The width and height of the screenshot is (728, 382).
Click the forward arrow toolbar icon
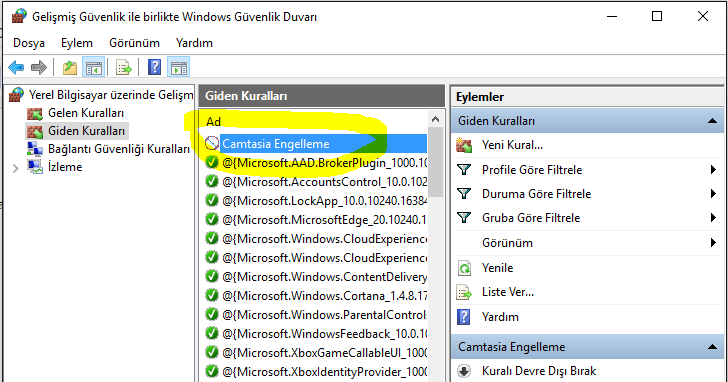(x=39, y=68)
